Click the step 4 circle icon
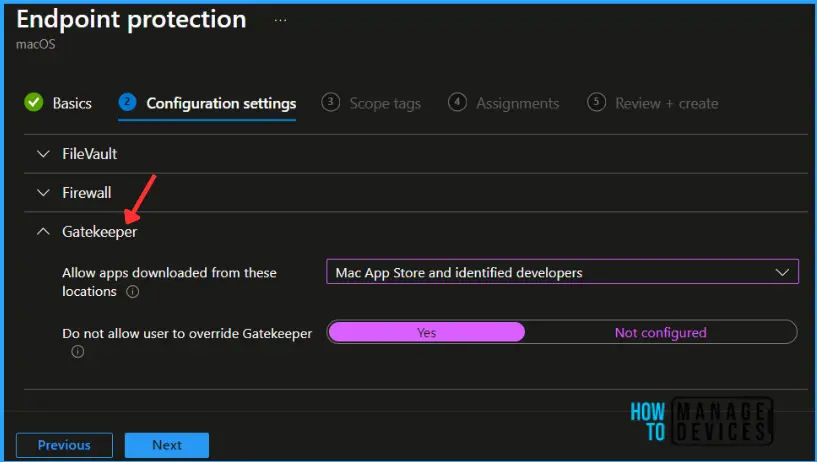This screenshot has width=817, height=462. 457,102
